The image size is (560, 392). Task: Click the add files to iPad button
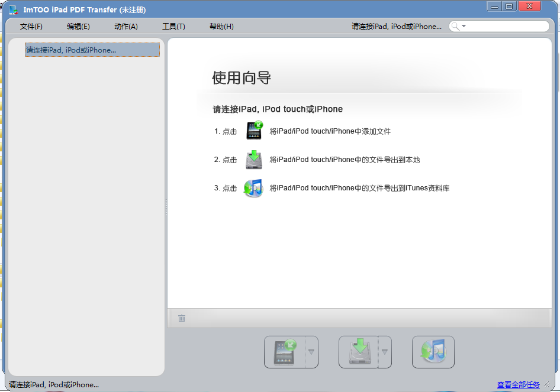[x=285, y=352]
